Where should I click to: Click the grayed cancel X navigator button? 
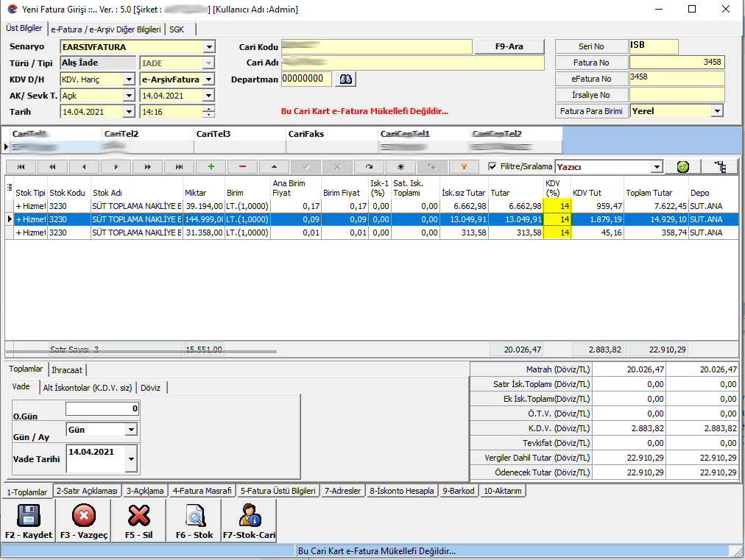(x=338, y=167)
